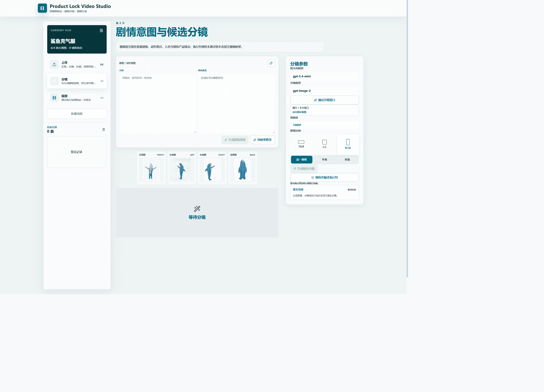Viewport: 544px width, 392px height.
Task: Focus the 修改意见 text area
Action: pyautogui.click(x=236, y=104)
